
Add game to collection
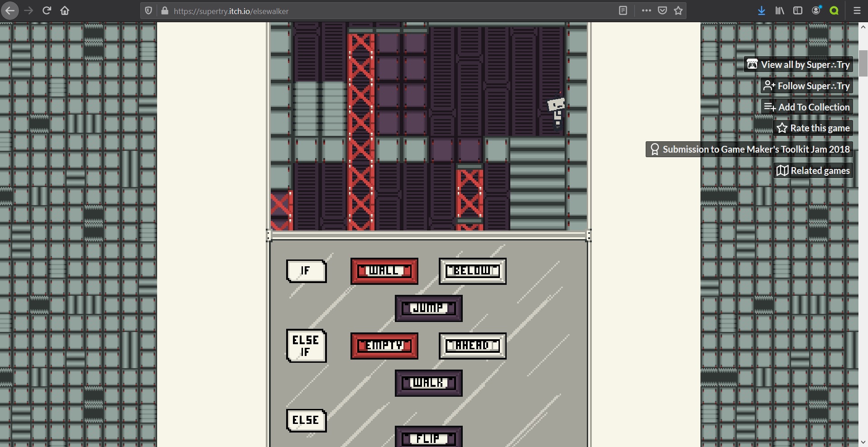click(x=807, y=107)
